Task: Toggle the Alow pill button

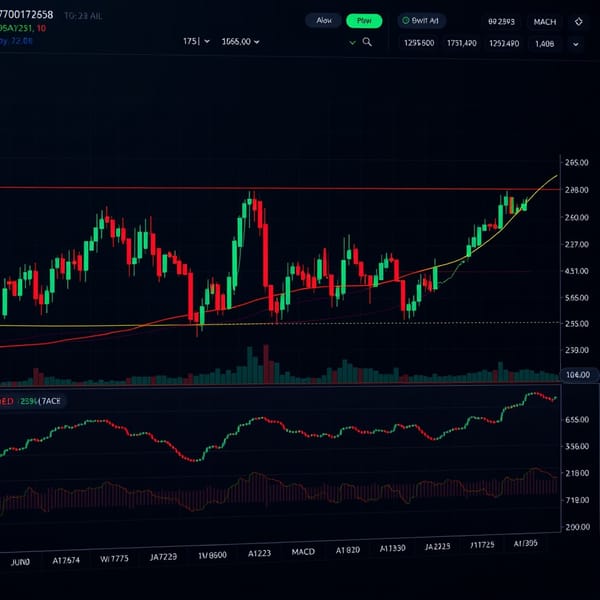Action: [x=323, y=20]
